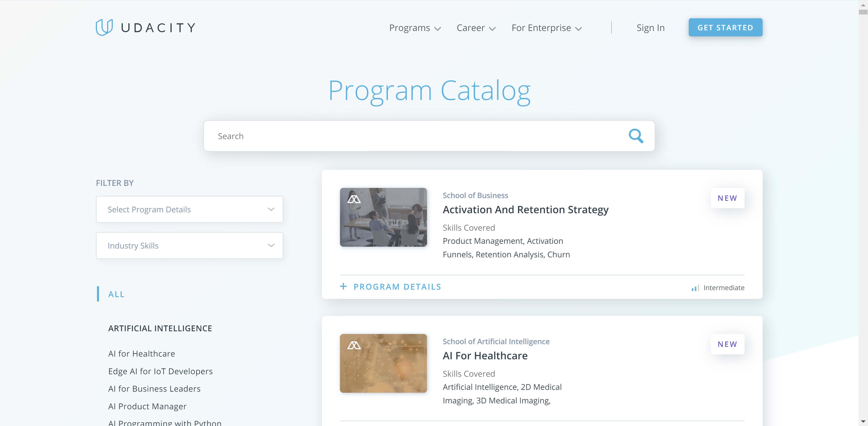
Task: Select the Artificial Intelligence sidebar section
Action: (x=160, y=328)
